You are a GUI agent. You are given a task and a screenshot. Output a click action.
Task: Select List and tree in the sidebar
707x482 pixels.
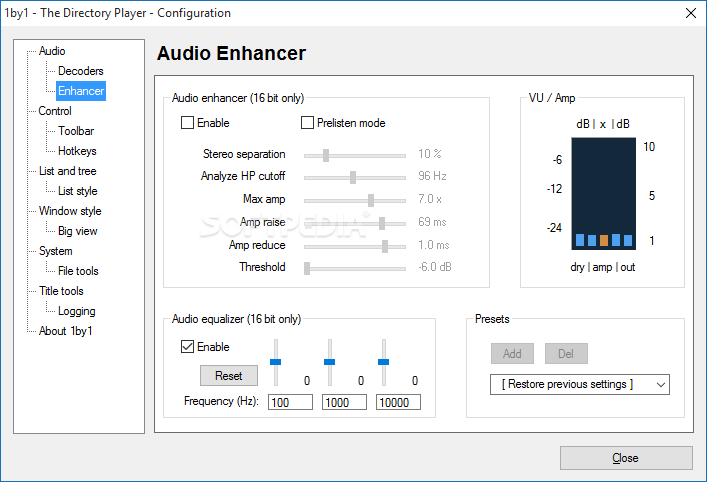(67, 171)
